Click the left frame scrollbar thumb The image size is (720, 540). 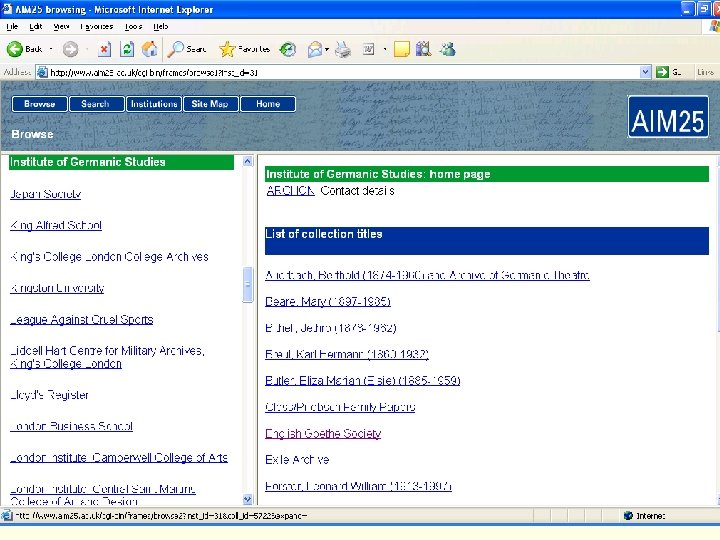point(248,285)
